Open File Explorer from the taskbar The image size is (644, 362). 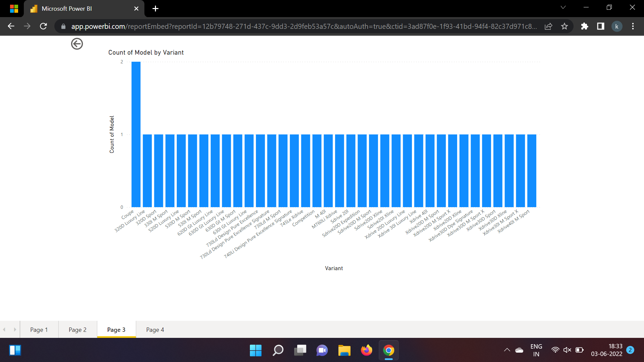pos(344,350)
